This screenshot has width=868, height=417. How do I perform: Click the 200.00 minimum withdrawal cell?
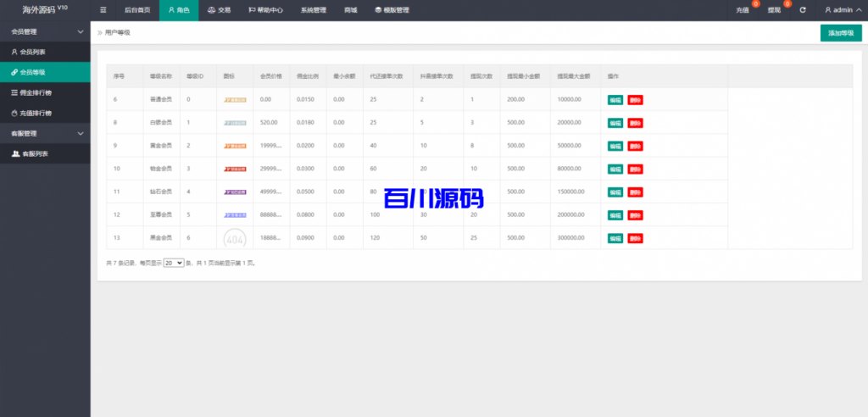pos(525,100)
